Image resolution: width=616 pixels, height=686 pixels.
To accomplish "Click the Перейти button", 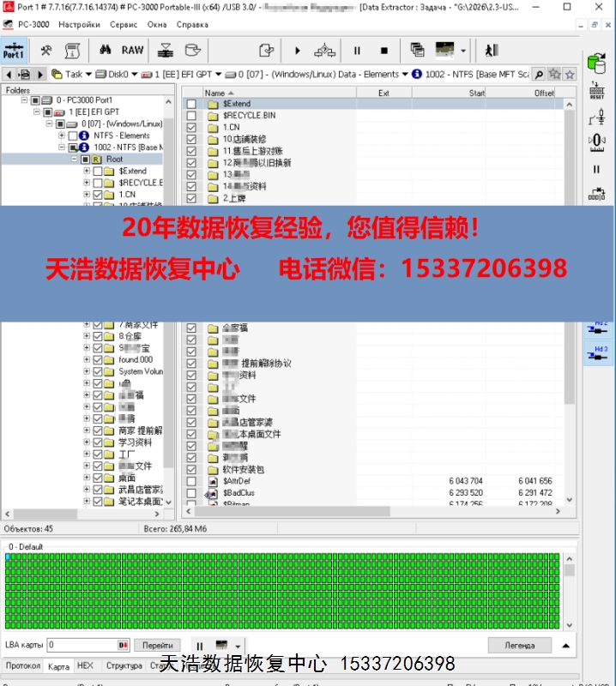I will 157,645.
